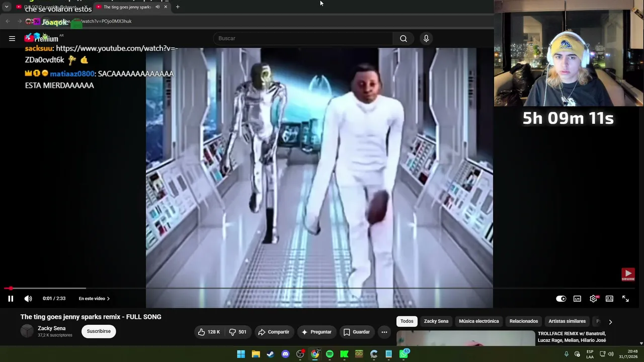Image resolution: width=644 pixels, height=362 pixels.
Task: Select the Zacky Sena filter chip
Action: pyautogui.click(x=436, y=321)
